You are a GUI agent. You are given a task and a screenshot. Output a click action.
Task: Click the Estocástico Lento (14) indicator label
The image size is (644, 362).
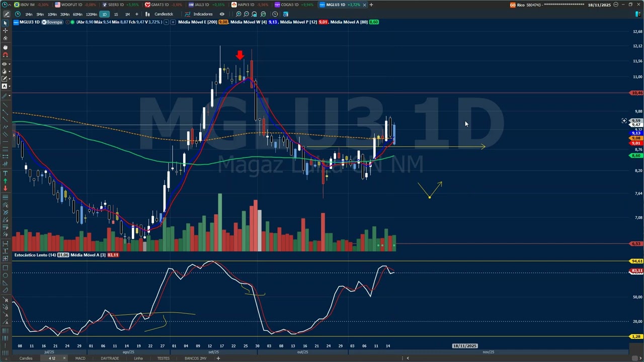[x=35, y=255]
